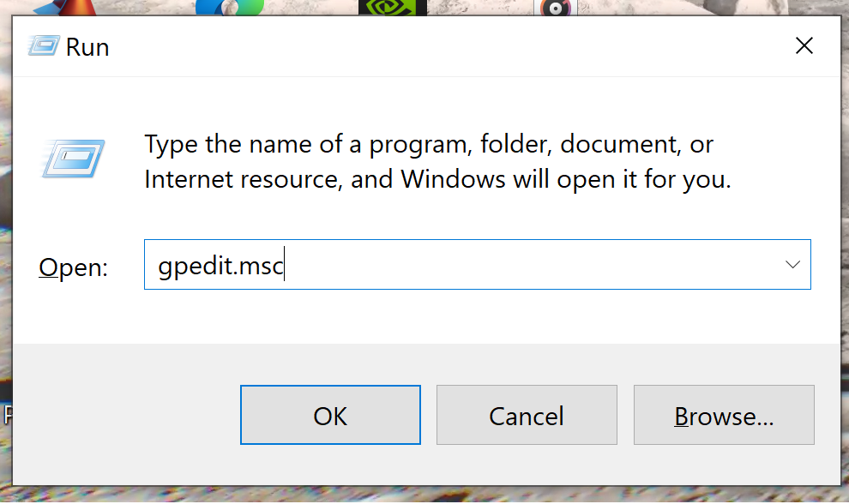Open the orange flame desktop icon
849x504 pixels.
[x=75, y=7]
